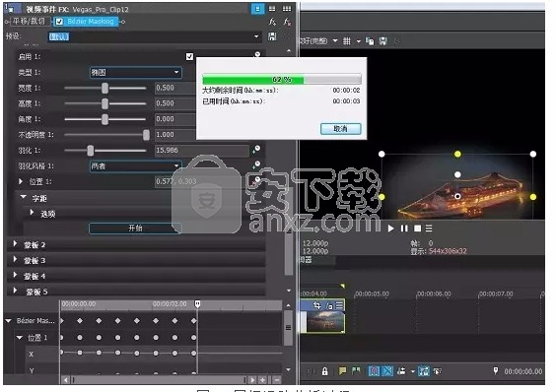Stop the preview playback
The height and width of the screenshot is (392, 556).
click(417, 229)
